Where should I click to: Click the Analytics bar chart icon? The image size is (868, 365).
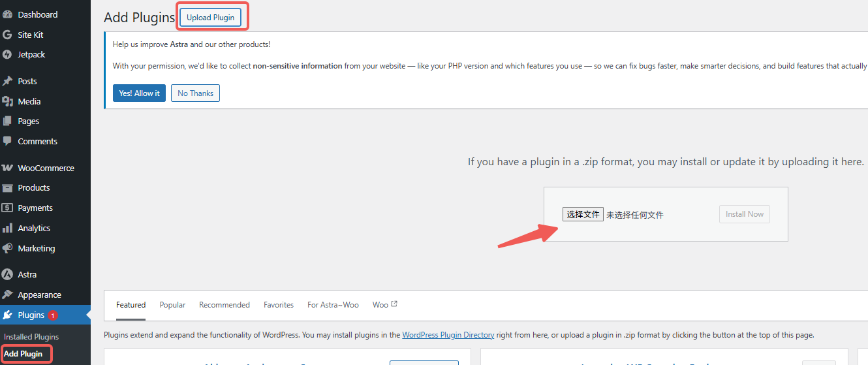point(8,228)
